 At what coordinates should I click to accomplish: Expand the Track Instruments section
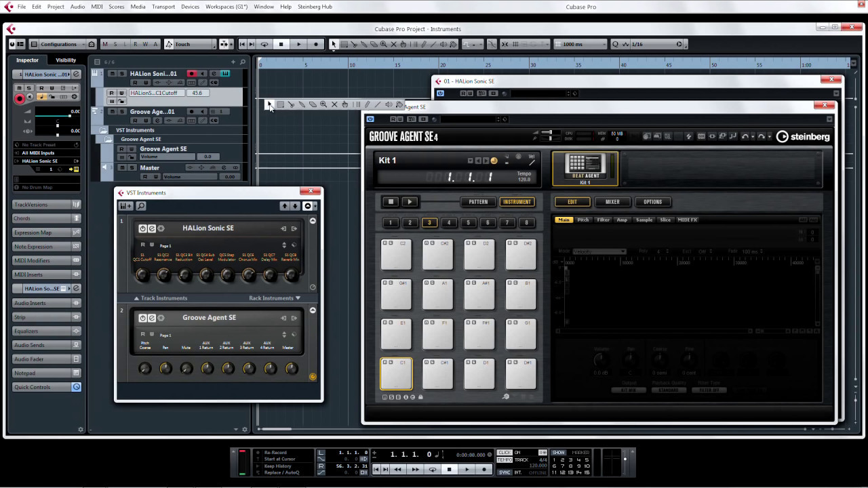(x=160, y=298)
